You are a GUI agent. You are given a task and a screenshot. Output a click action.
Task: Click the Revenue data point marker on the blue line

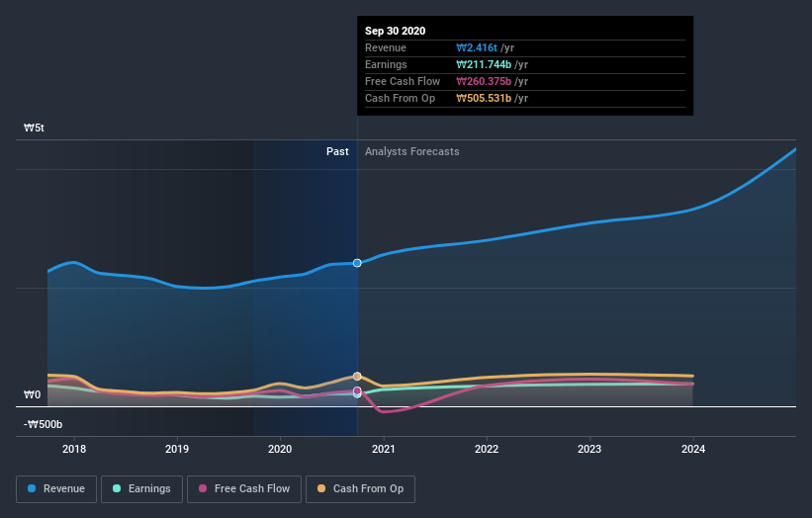357,263
